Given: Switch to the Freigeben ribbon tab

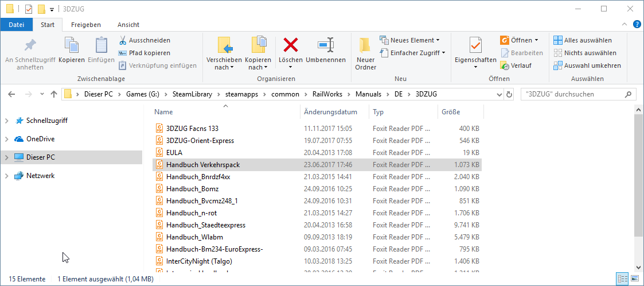Looking at the screenshot, I should click(86, 25).
